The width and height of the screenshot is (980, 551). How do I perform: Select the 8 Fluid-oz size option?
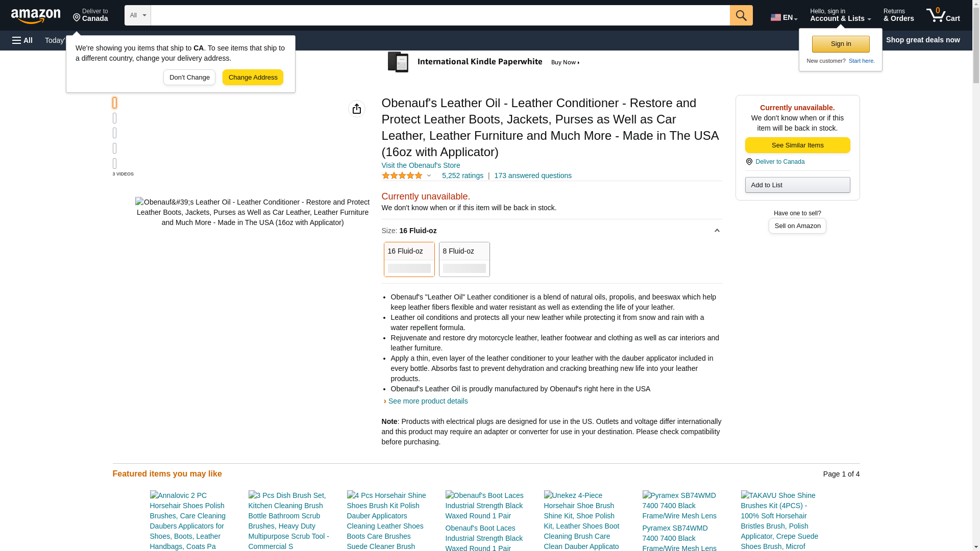464,259
